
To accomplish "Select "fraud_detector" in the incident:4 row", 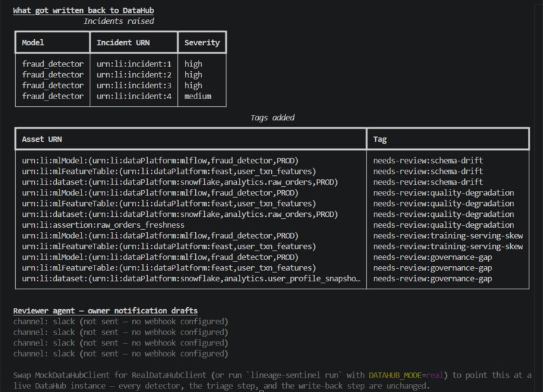I will click(x=53, y=96).
